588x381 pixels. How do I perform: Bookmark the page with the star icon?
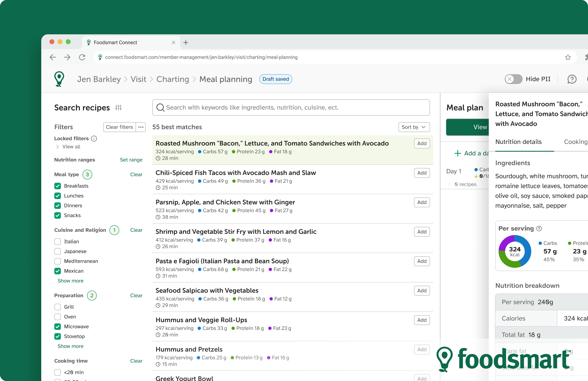tap(568, 57)
